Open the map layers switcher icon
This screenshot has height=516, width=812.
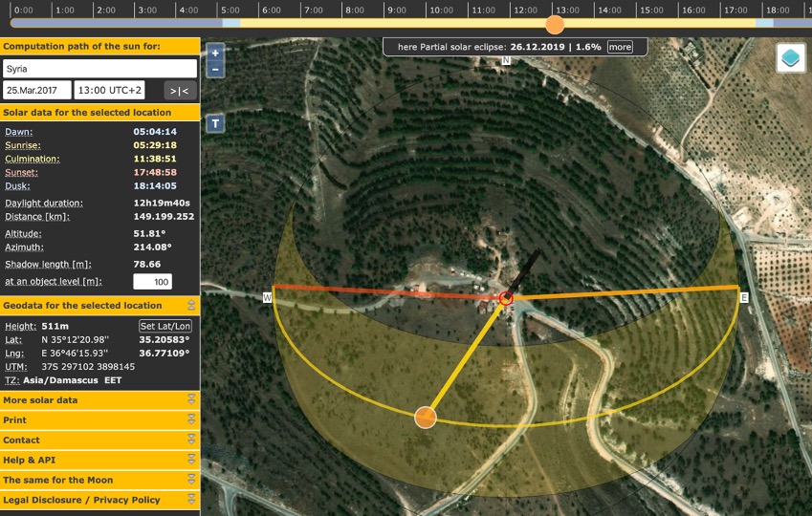pos(790,57)
